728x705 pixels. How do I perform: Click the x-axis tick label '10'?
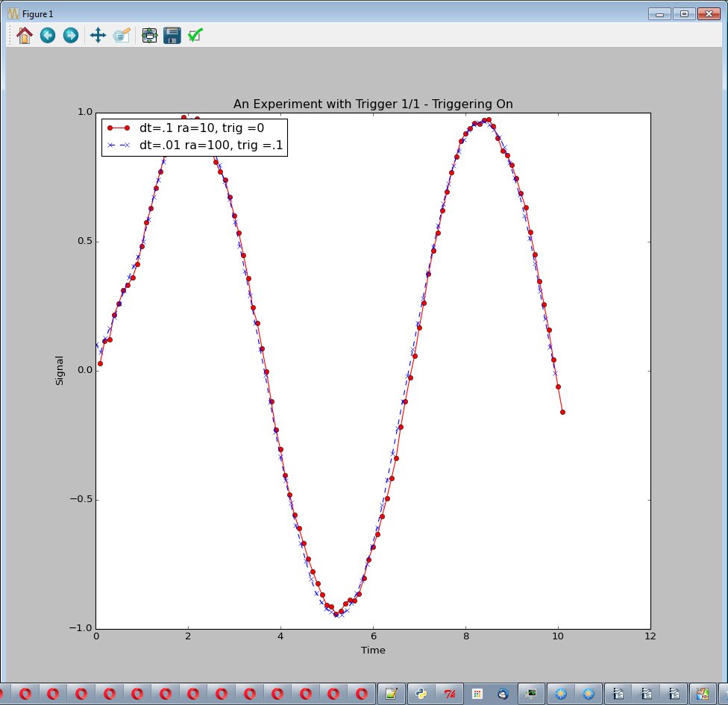pos(558,636)
